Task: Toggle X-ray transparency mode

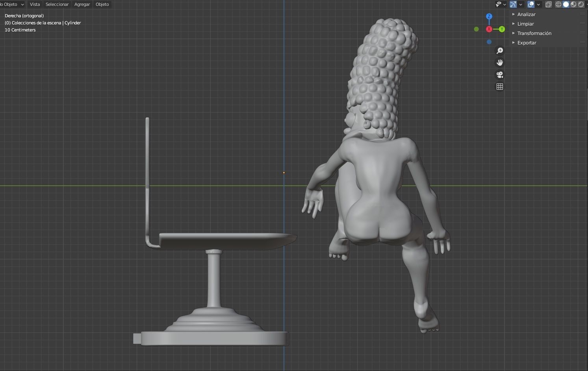Action: (549, 4)
